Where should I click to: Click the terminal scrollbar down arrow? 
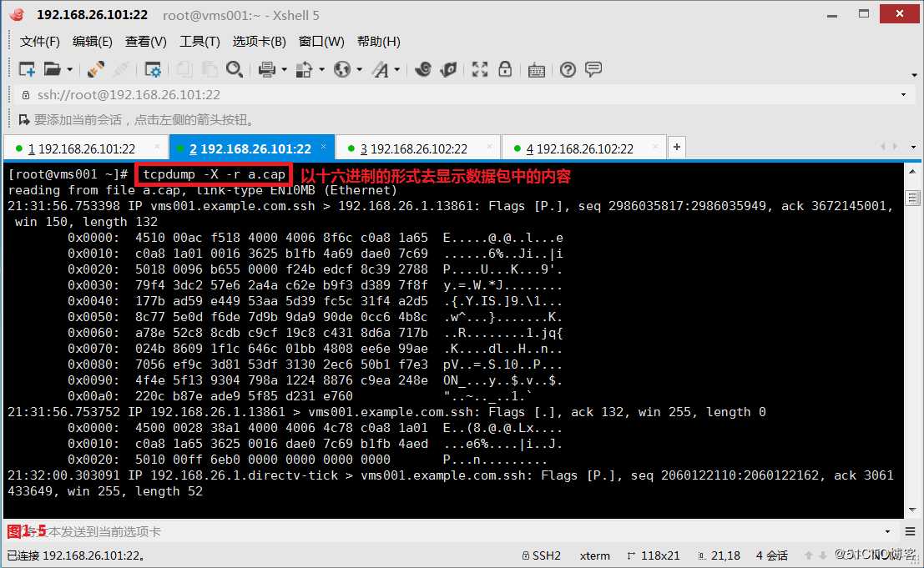click(x=912, y=510)
